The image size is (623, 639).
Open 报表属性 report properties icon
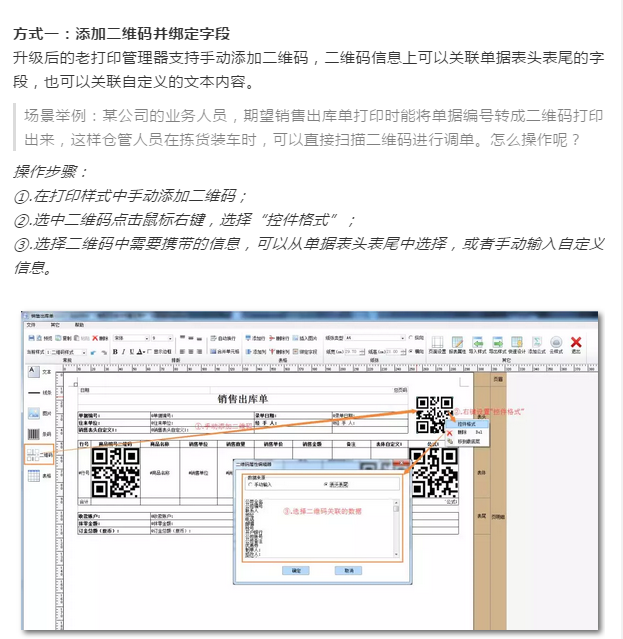click(457, 342)
